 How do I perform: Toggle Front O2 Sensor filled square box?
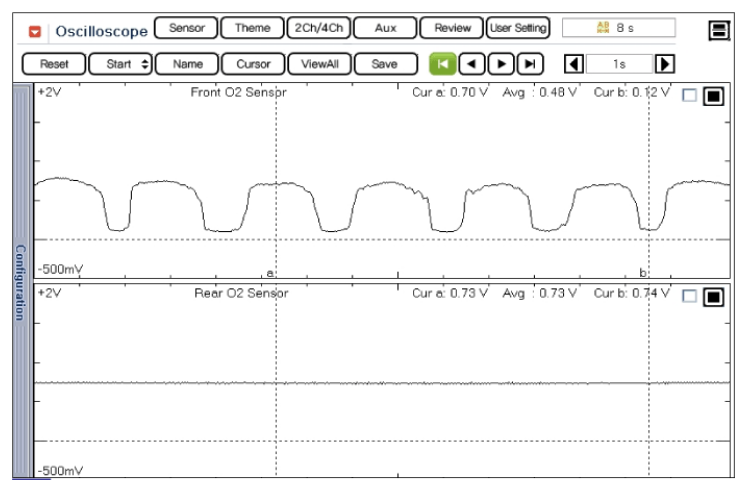pos(712,96)
